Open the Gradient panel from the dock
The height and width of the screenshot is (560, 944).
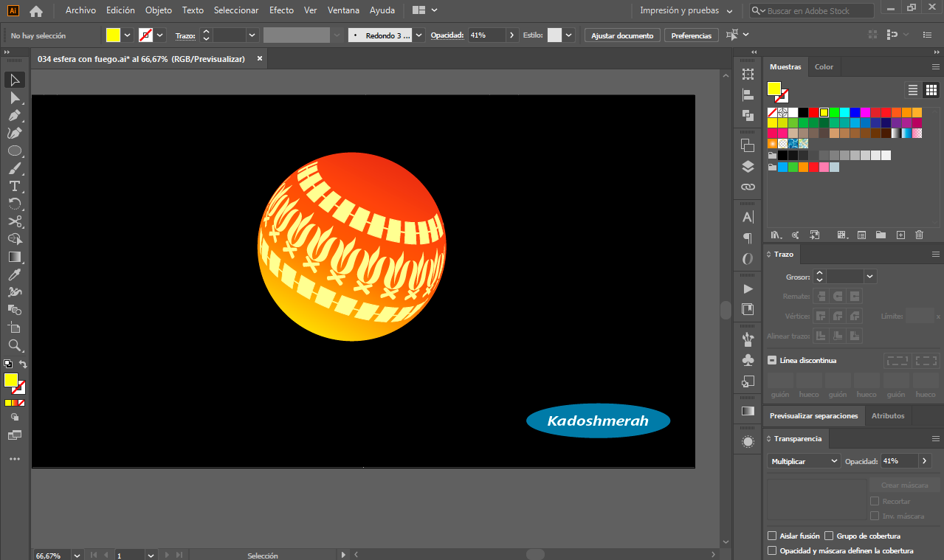click(x=748, y=411)
